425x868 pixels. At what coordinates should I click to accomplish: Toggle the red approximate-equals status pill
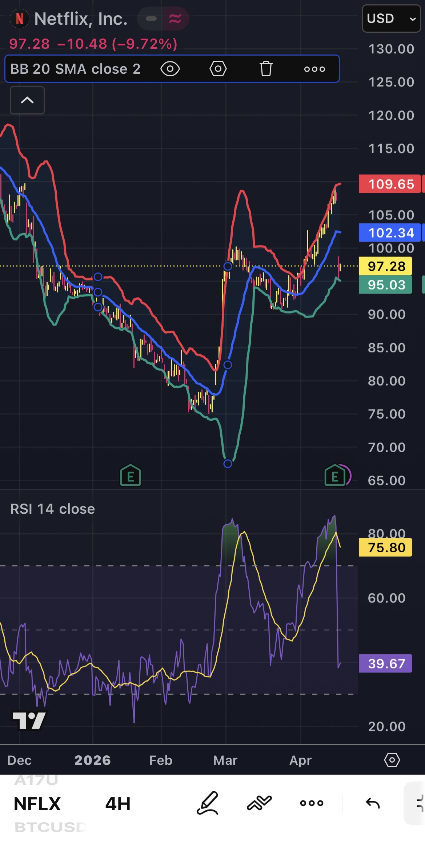[x=175, y=19]
